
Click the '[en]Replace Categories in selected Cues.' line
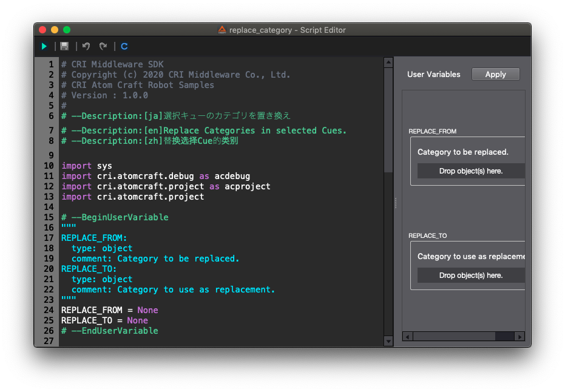203,130
